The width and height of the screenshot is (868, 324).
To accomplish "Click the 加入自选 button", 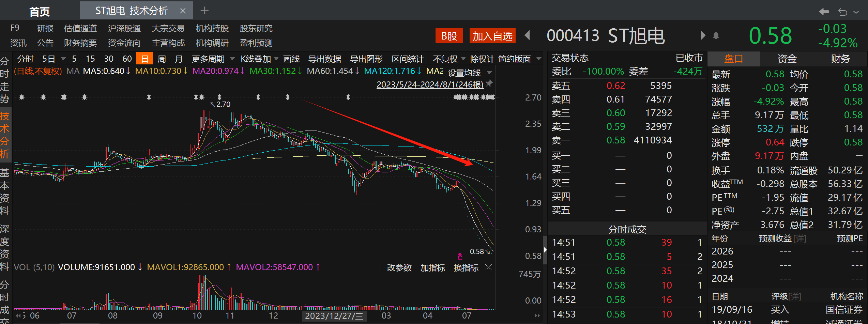I will (492, 36).
